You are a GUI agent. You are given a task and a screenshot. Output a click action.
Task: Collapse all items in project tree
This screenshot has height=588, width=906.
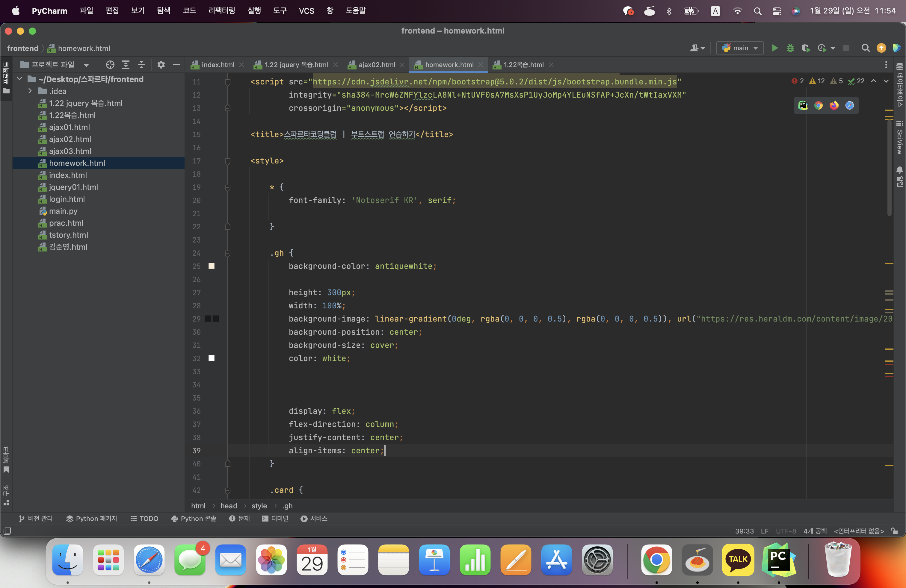pos(141,65)
